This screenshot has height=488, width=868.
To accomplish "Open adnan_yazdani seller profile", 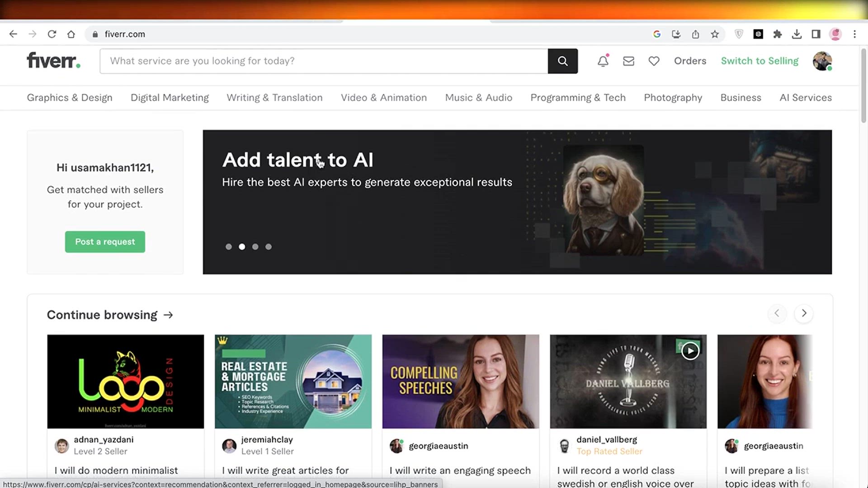I will coord(104,440).
